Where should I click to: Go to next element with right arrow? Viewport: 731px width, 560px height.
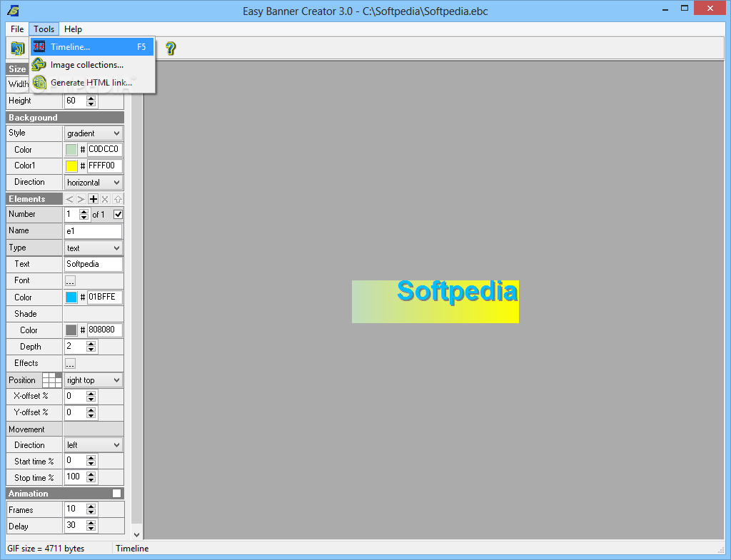point(81,200)
